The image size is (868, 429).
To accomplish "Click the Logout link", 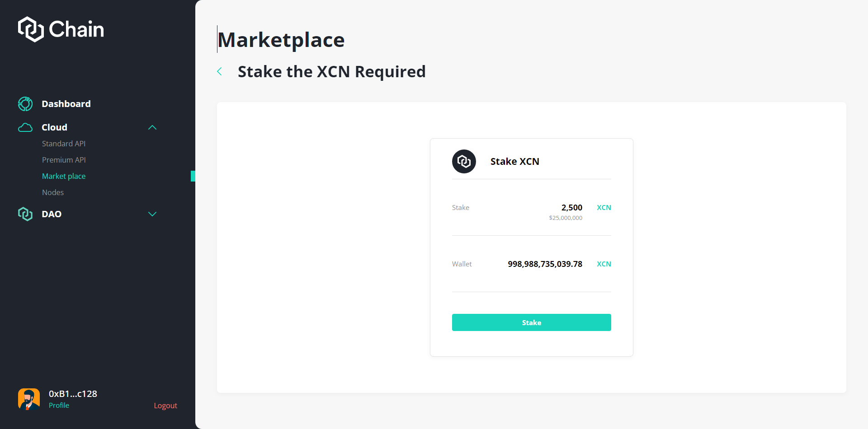I will click(165, 406).
